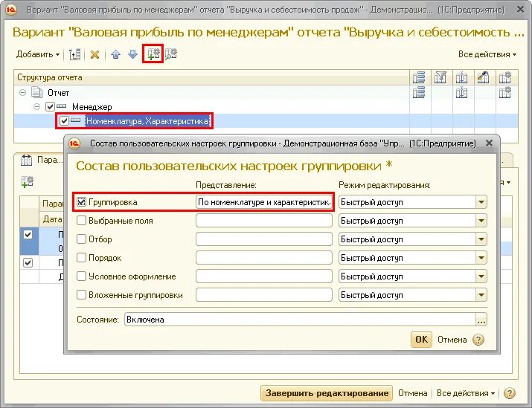Open edit mode dropdown for Вложенные группировки
This screenshot has width=532, height=408.
coord(481,296)
